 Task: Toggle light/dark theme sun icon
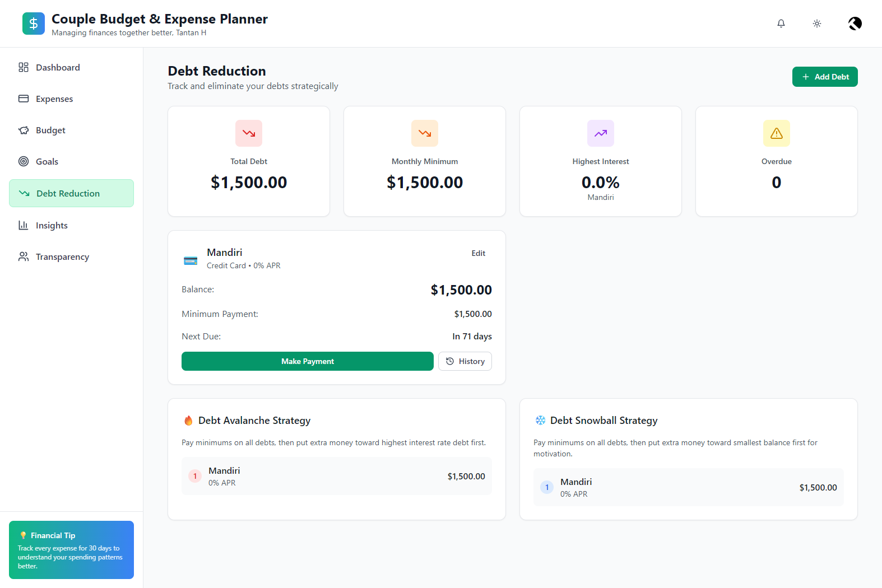(817, 24)
